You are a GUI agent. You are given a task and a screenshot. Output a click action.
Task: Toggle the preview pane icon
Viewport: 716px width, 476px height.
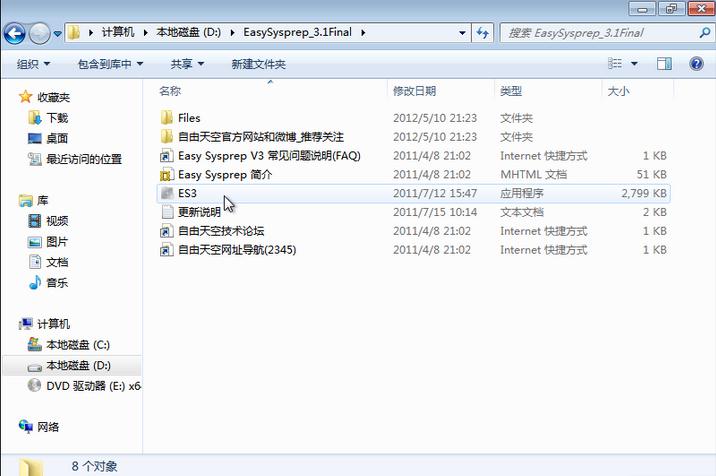tap(664, 63)
